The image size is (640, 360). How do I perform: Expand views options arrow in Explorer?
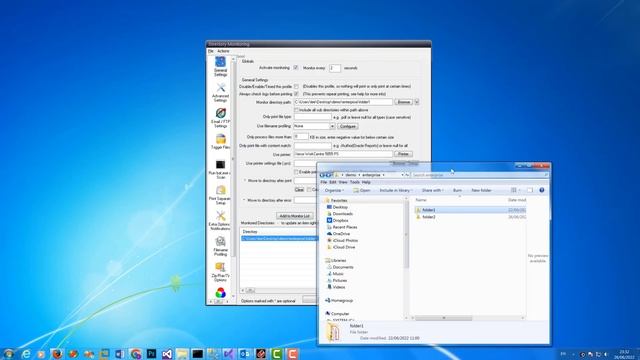tap(520, 190)
